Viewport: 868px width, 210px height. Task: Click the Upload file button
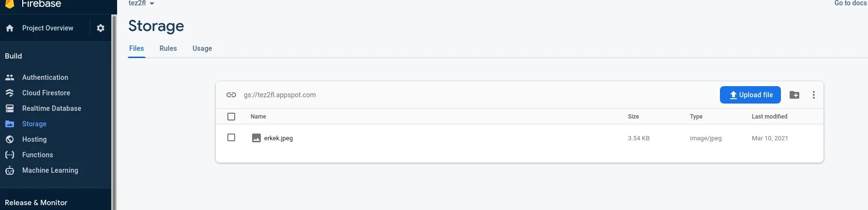pos(750,95)
